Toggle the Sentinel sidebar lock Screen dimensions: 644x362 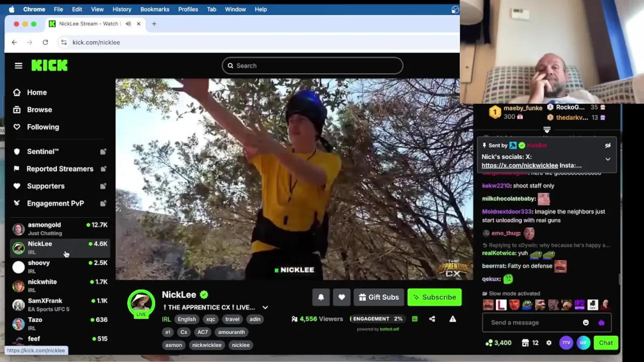(x=103, y=151)
